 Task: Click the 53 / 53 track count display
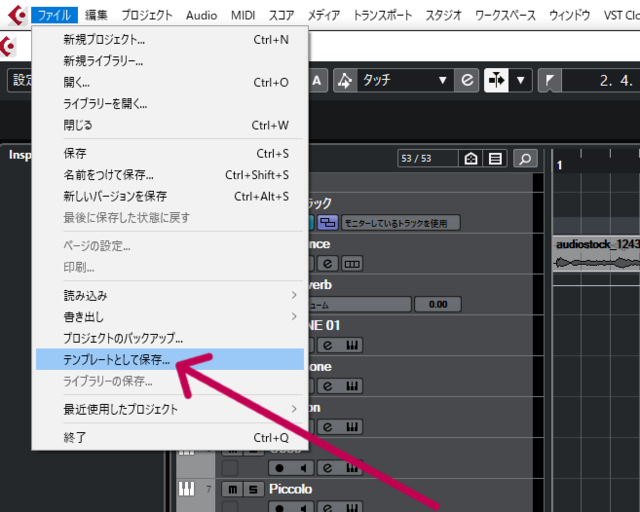[427, 158]
